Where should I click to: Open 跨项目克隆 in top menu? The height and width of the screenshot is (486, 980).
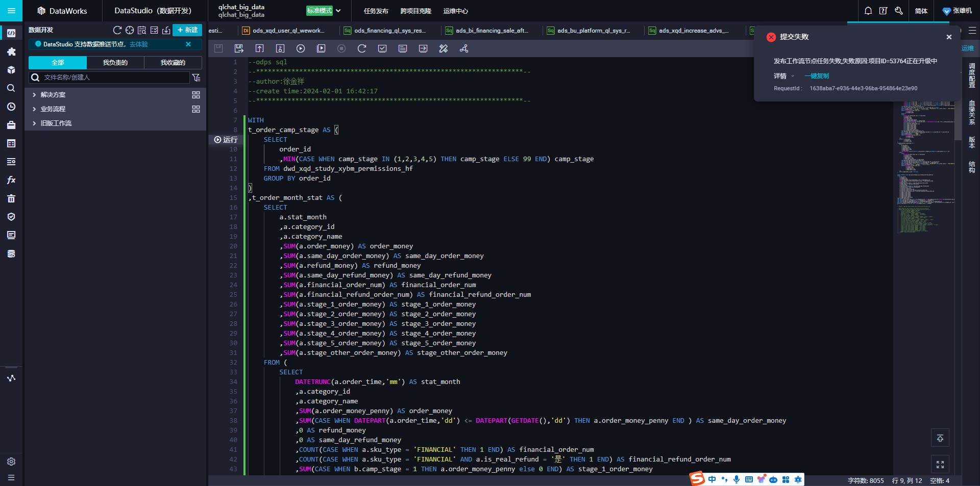[416, 11]
